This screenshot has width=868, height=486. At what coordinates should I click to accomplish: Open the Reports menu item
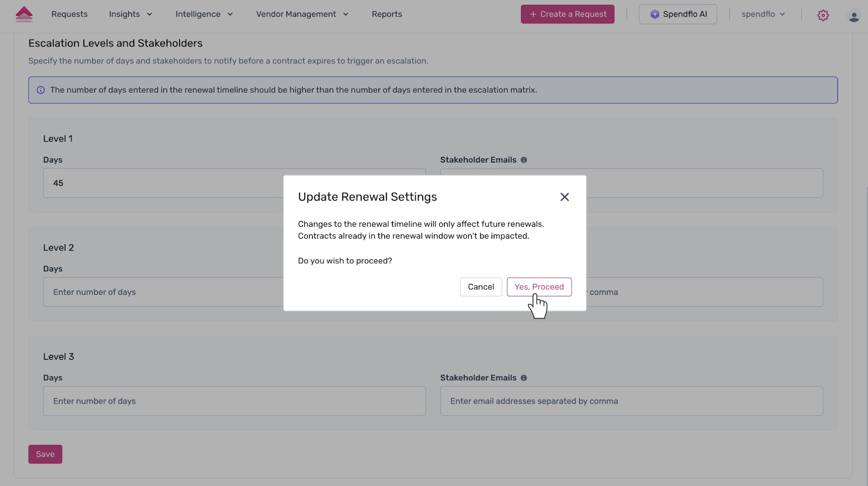(386, 14)
